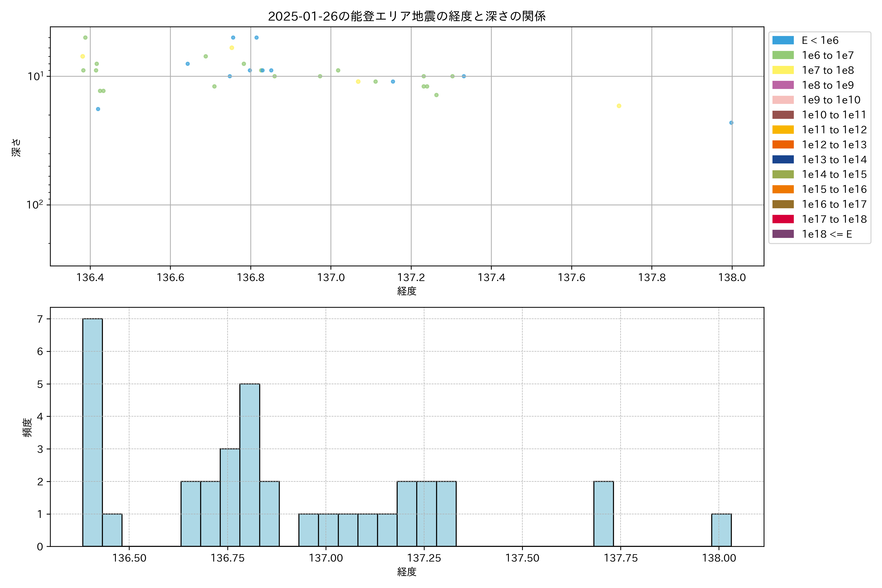The width and height of the screenshot is (882, 588).
Task: Click the blue E < 1e6 legend swatch
Action: (783, 40)
